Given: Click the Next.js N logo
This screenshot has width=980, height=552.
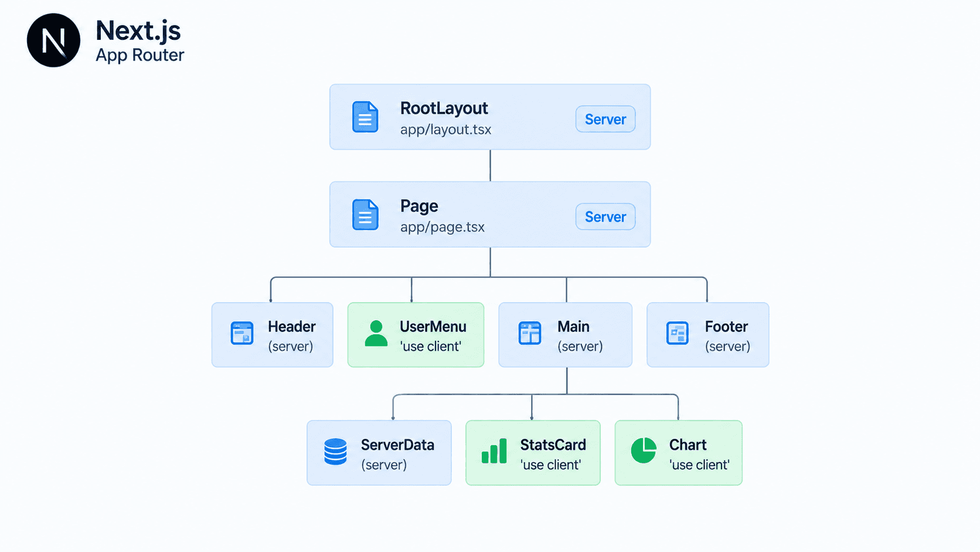Looking at the screenshot, I should click(x=53, y=40).
